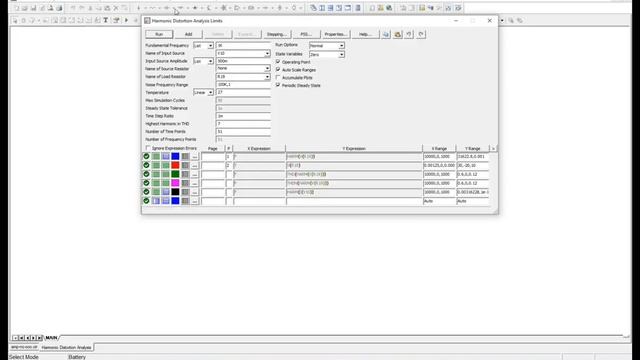640x360 pixels.
Task: Click X scale icon in green curve row
Action: pos(156,174)
